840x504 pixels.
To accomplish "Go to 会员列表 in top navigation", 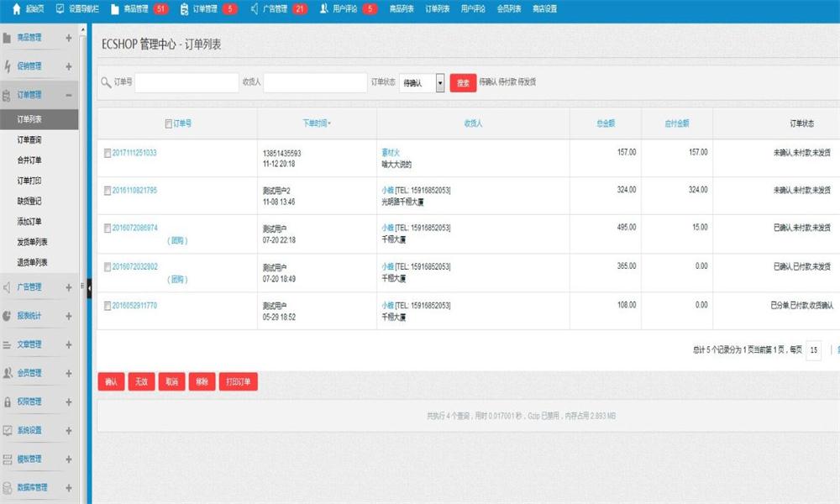I will click(x=508, y=9).
